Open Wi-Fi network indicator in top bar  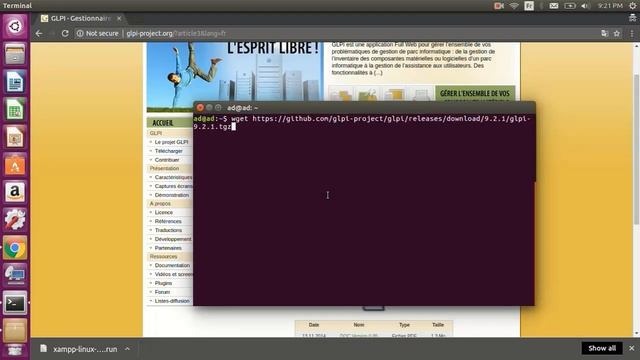(x=514, y=6)
